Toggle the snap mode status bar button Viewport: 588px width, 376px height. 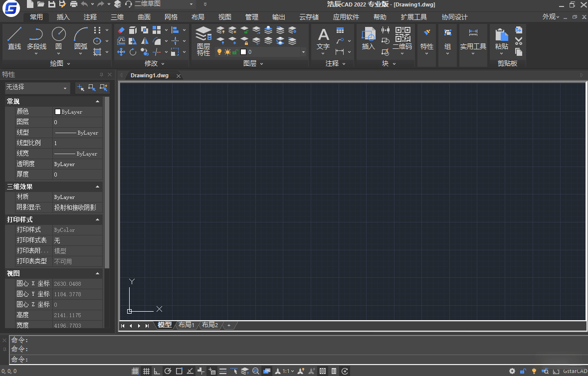pos(135,371)
